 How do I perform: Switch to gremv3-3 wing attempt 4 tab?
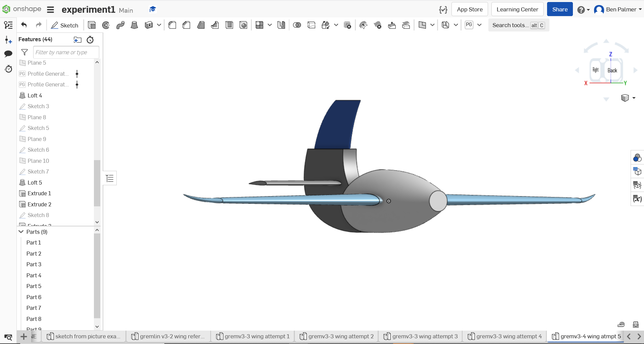click(505, 336)
